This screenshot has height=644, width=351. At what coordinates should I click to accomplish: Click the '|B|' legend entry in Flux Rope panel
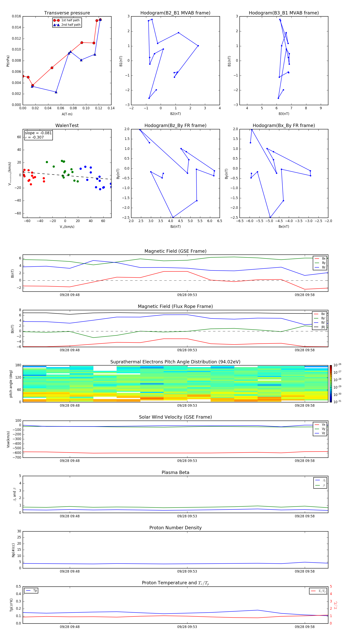point(320,327)
